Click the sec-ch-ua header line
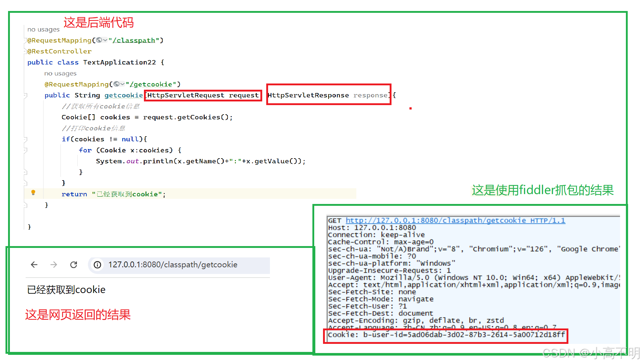 click(x=474, y=249)
